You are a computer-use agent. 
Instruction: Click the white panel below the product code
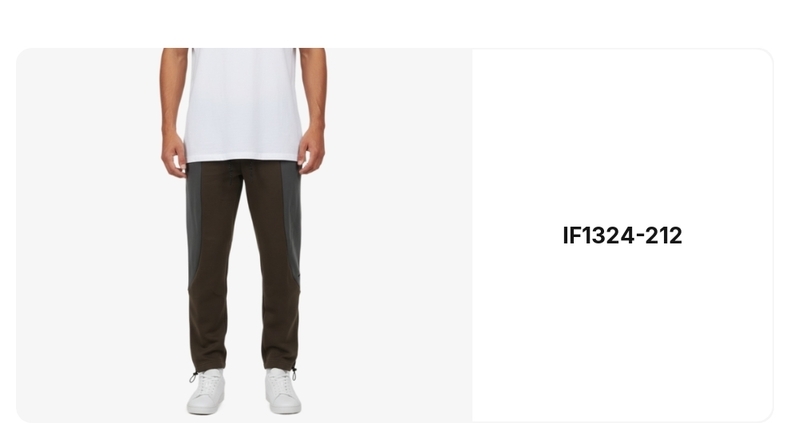point(622,333)
